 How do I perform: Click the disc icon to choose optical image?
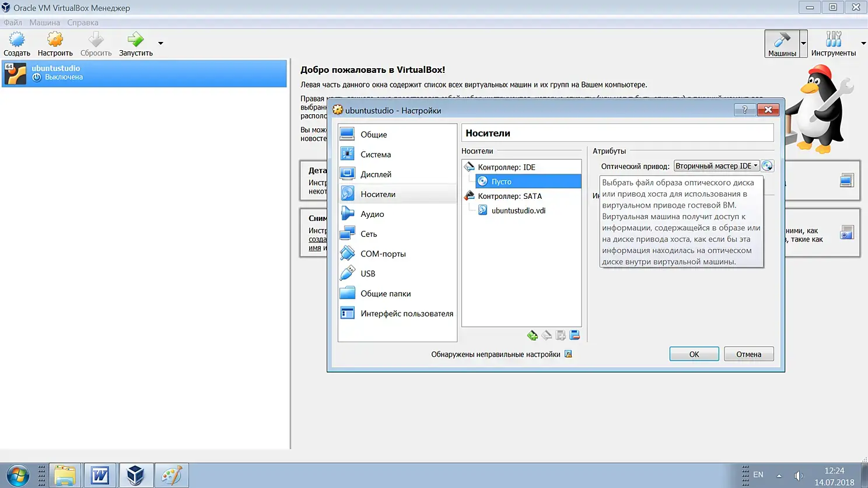click(x=768, y=166)
